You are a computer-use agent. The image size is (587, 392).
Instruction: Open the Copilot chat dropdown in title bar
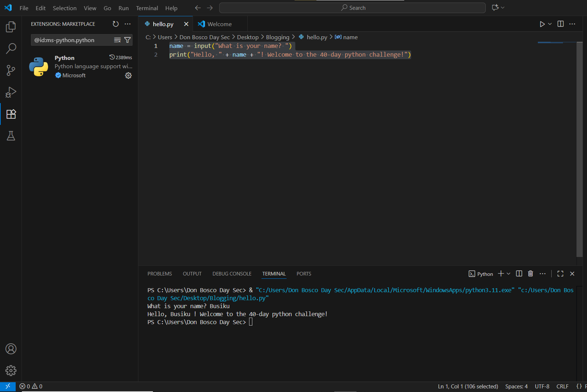tap(503, 8)
